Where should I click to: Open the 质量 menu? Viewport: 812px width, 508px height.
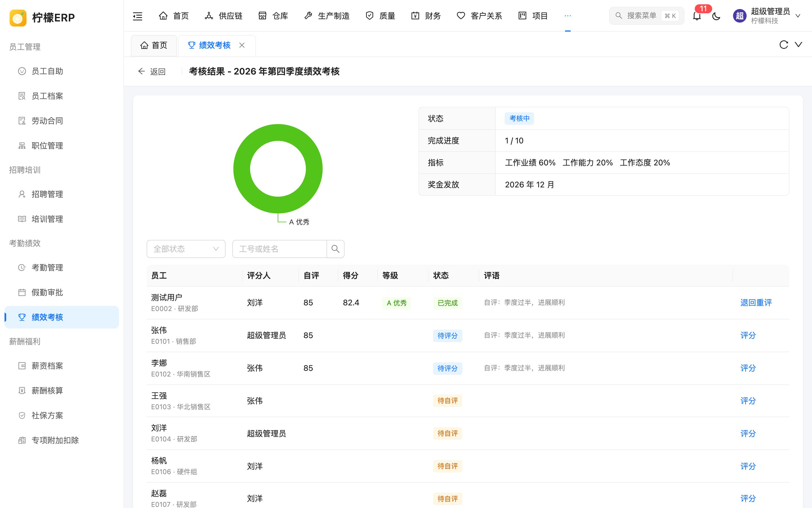[x=380, y=16]
